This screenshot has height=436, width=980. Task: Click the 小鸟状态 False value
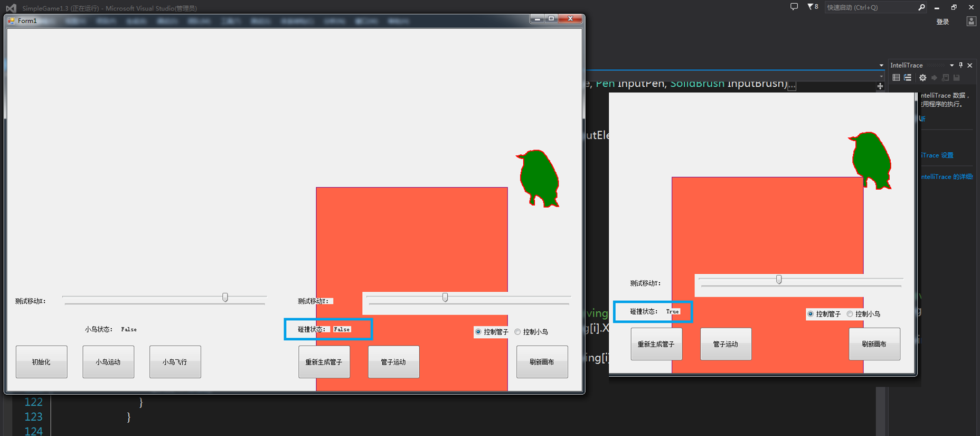click(x=129, y=329)
